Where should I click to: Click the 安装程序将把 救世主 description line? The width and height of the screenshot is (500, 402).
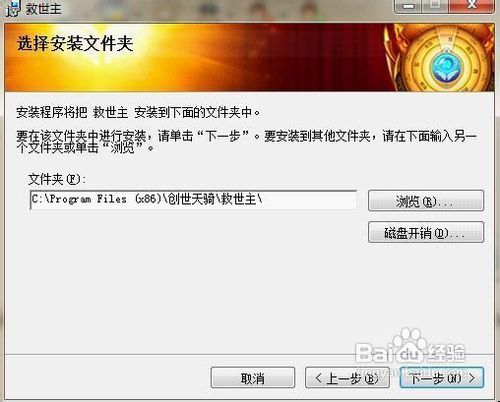point(138,112)
